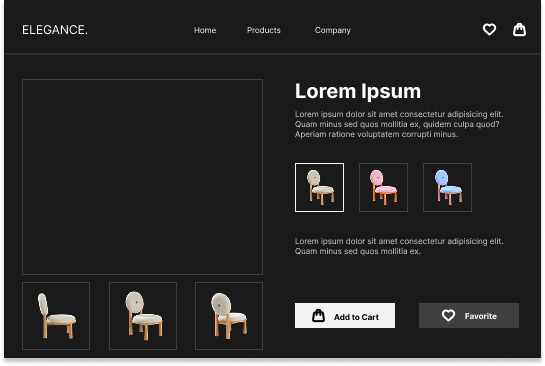Screen dimensions: 545x366
Task: Click the text ending "Quam minus sed quos mollitia ex."
Action: pos(399,246)
